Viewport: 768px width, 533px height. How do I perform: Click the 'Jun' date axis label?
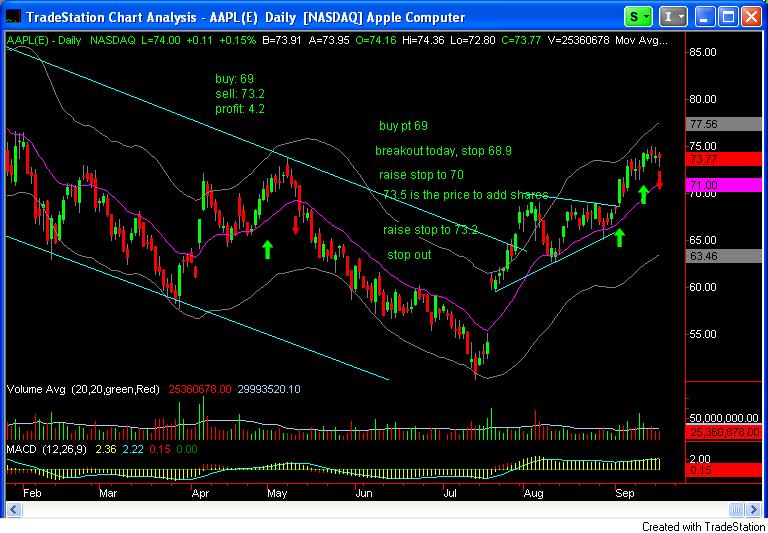[363, 493]
